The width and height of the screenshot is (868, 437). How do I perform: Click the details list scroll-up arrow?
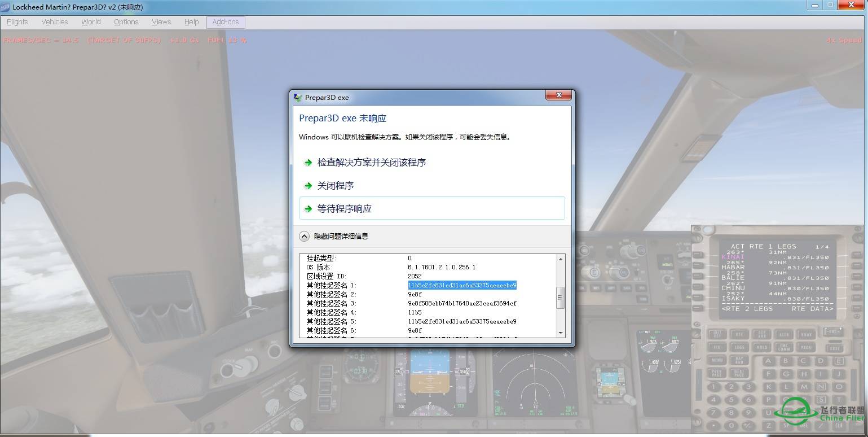[561, 259]
